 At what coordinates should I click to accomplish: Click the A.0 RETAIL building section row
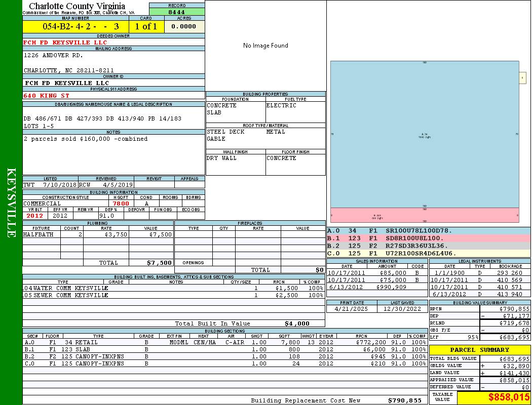(225, 342)
